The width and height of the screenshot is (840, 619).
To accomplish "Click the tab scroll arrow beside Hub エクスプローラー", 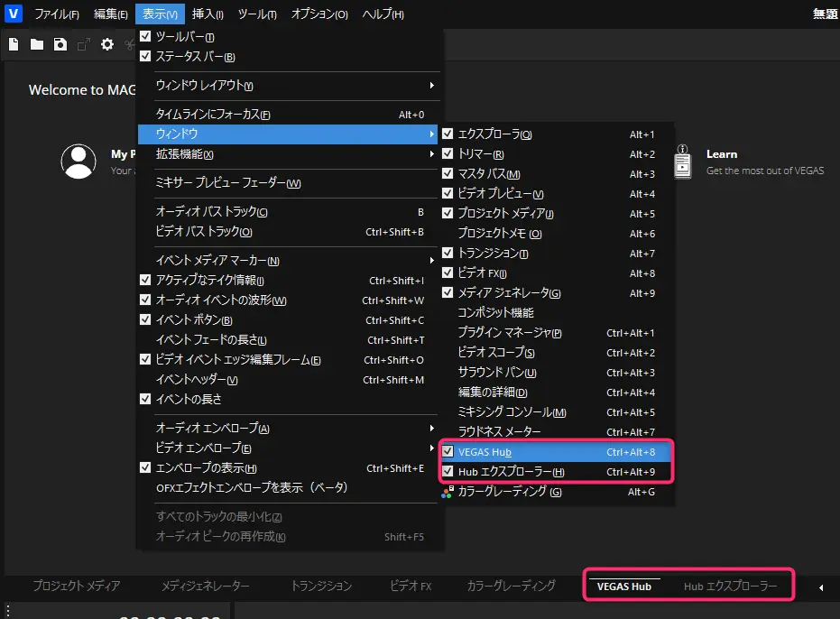I will pos(821,587).
